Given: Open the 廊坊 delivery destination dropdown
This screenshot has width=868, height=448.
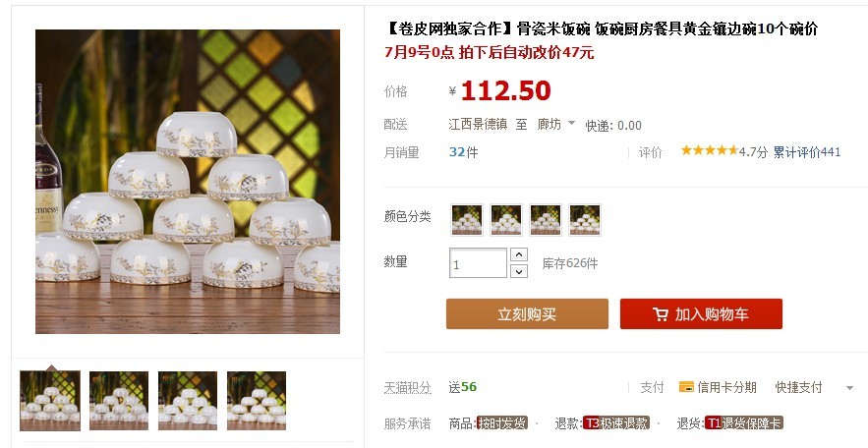Looking at the screenshot, I should pos(556,124).
